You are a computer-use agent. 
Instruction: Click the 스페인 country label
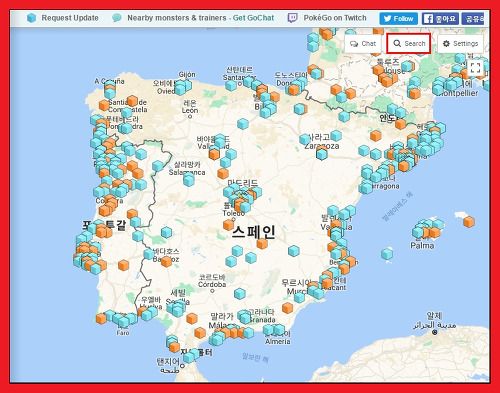(254, 232)
